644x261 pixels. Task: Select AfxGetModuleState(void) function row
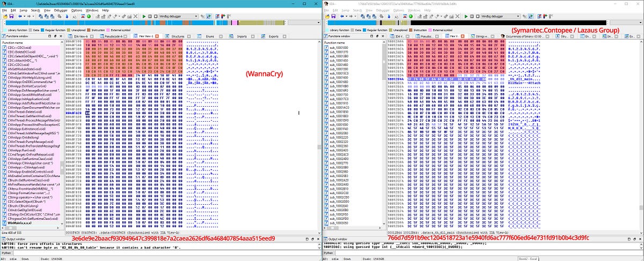pyautogui.click(x=31, y=69)
